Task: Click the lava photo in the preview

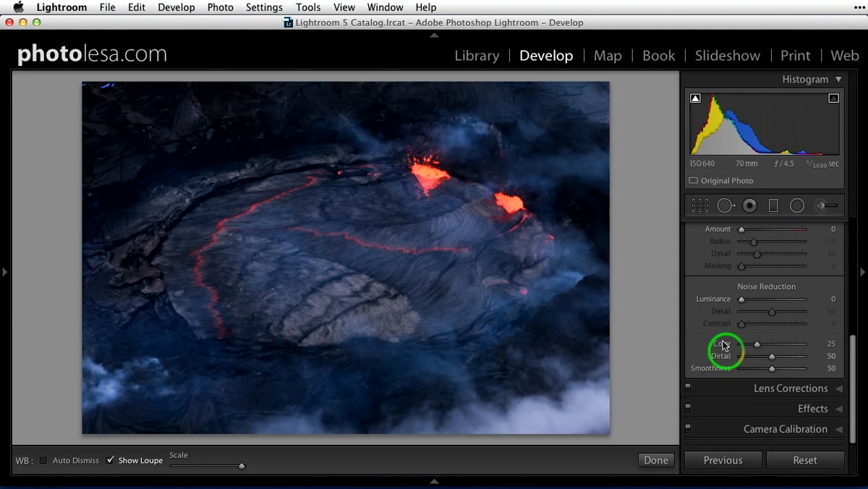Action: (x=346, y=258)
